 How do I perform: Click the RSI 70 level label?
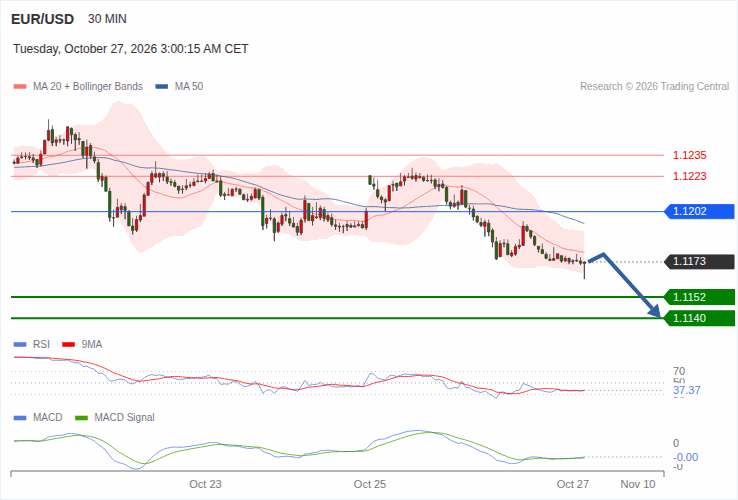(x=679, y=371)
